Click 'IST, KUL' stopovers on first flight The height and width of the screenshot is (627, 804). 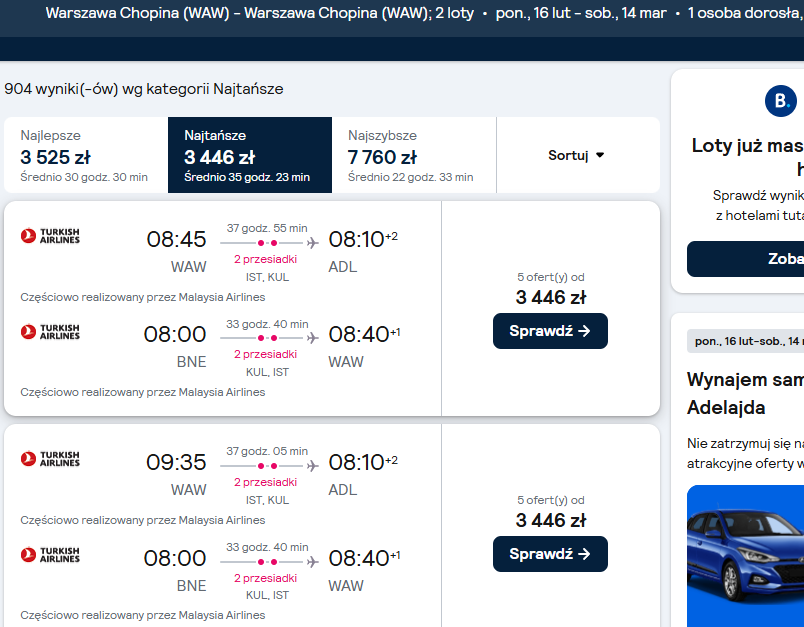[x=267, y=277]
